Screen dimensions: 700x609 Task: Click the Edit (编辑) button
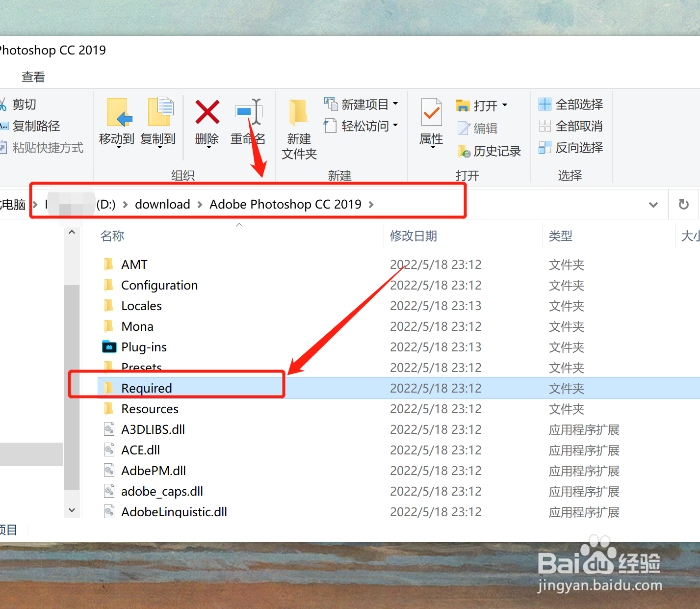tap(477, 128)
